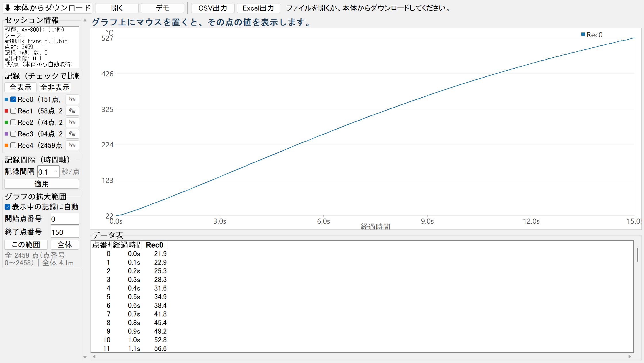Image resolution: width=644 pixels, height=363 pixels.
Task: Click the green Rec2 color swatch
Action: (x=6, y=122)
